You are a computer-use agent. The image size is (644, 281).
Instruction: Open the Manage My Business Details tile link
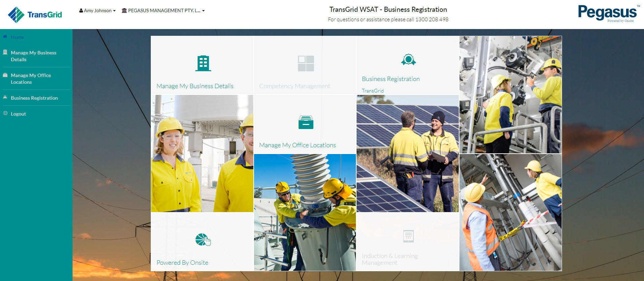tap(195, 86)
